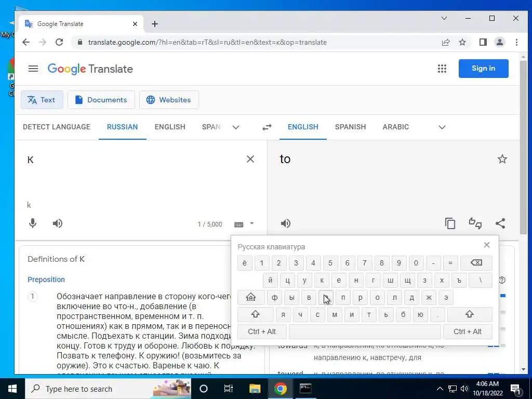Click the 'ф' key on the keyboard
Screen dimensions: 532x399
click(274, 298)
